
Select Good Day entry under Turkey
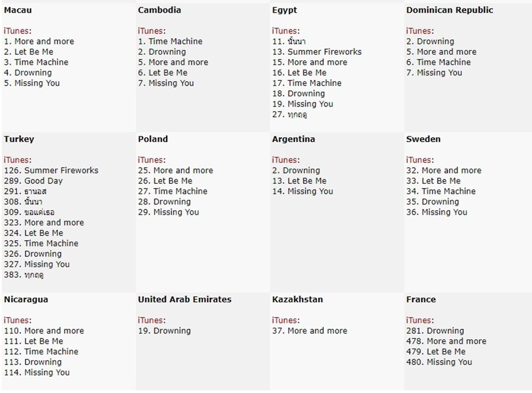33,180
